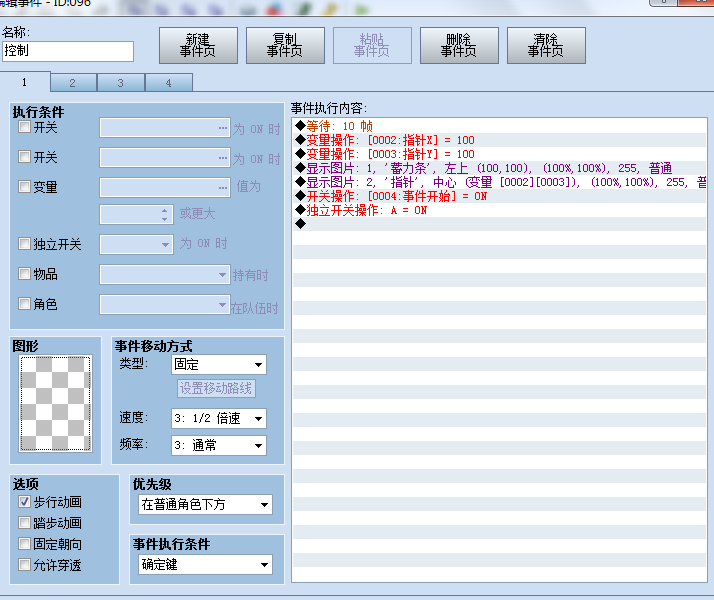Viewport: 714px width, 600px height.
Task: Select the 独立开关操作 A = ON line
Action: 500,210
